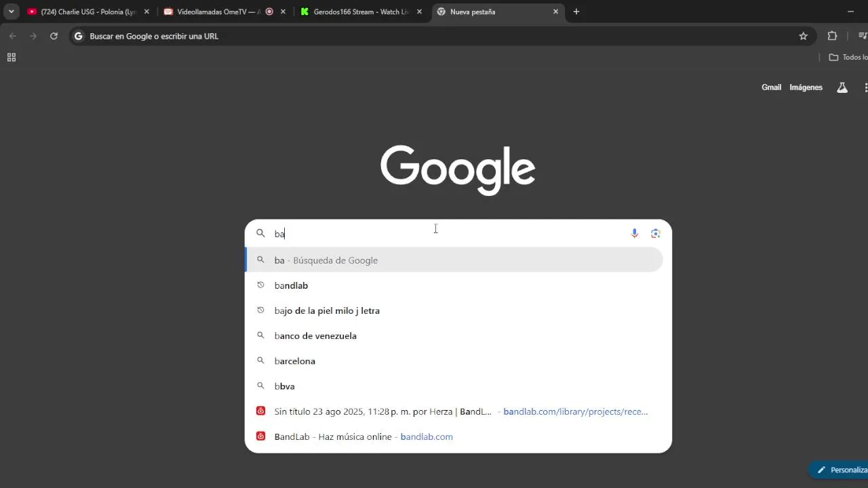
Task: Open the Extensions puzzle icon
Action: click(x=833, y=36)
